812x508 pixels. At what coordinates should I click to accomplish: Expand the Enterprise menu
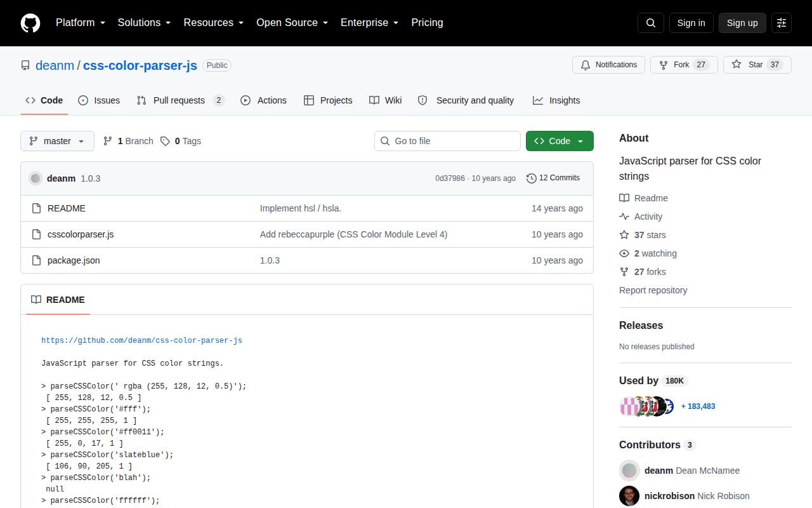[370, 23]
